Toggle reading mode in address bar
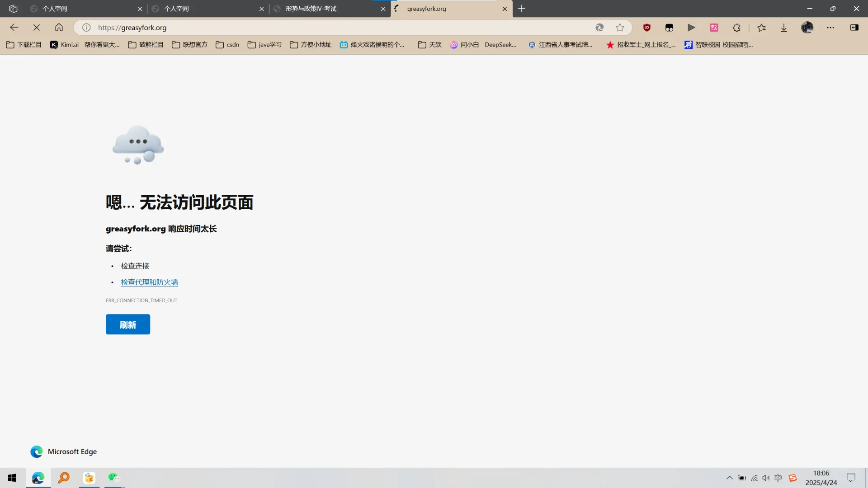The height and width of the screenshot is (488, 868). click(x=599, y=28)
